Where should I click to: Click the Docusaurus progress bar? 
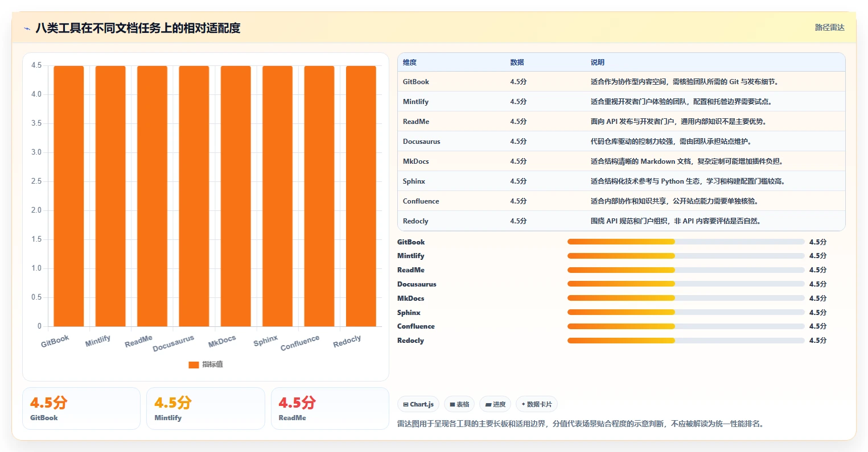pyautogui.click(x=686, y=284)
